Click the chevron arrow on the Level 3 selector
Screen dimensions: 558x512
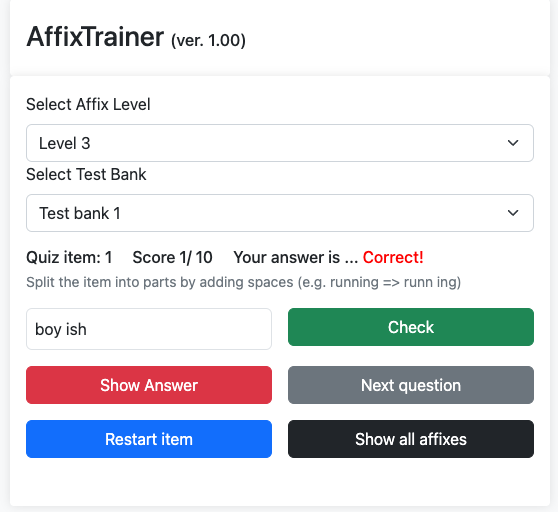(x=513, y=143)
